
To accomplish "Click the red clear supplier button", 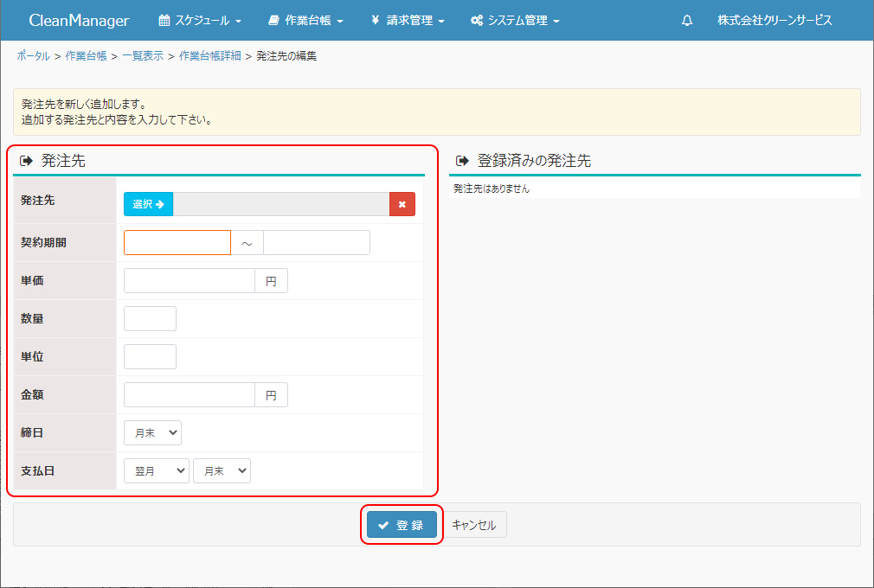I will (402, 204).
